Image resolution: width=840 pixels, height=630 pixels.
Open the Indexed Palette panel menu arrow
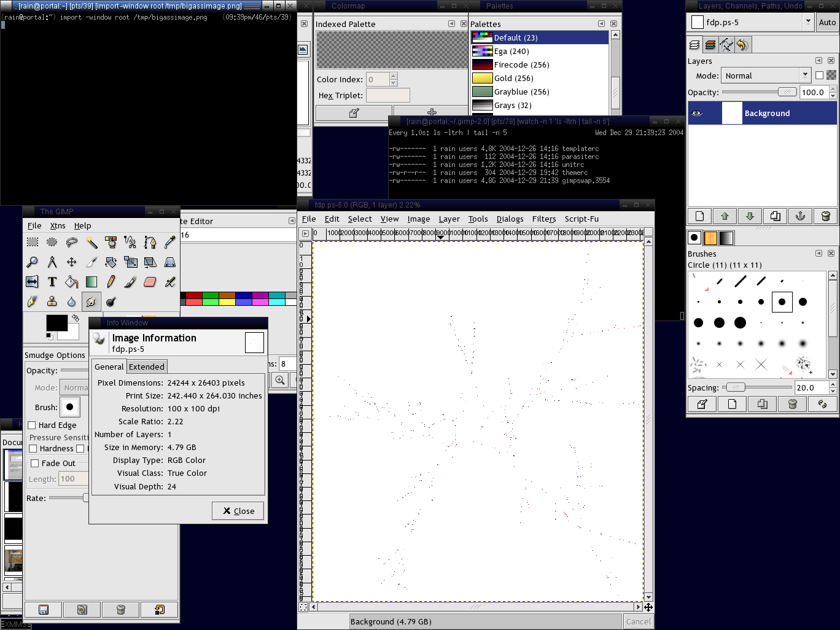(451, 24)
